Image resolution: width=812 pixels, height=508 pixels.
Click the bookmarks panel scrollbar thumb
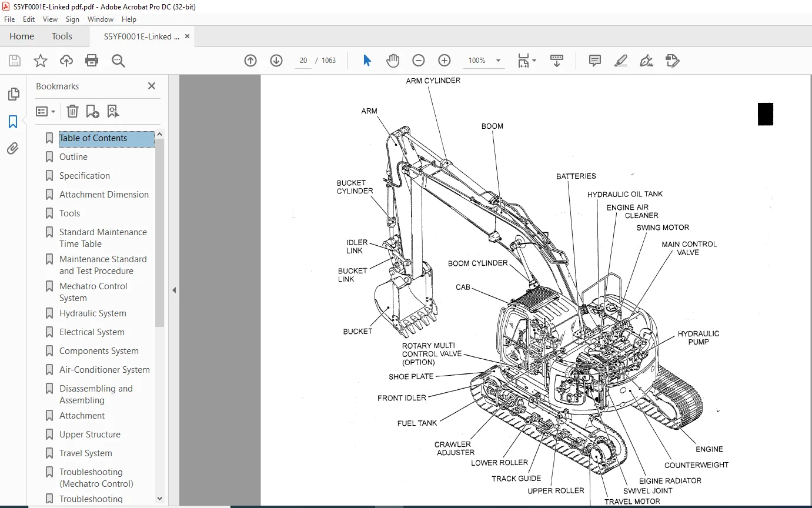[x=159, y=233]
